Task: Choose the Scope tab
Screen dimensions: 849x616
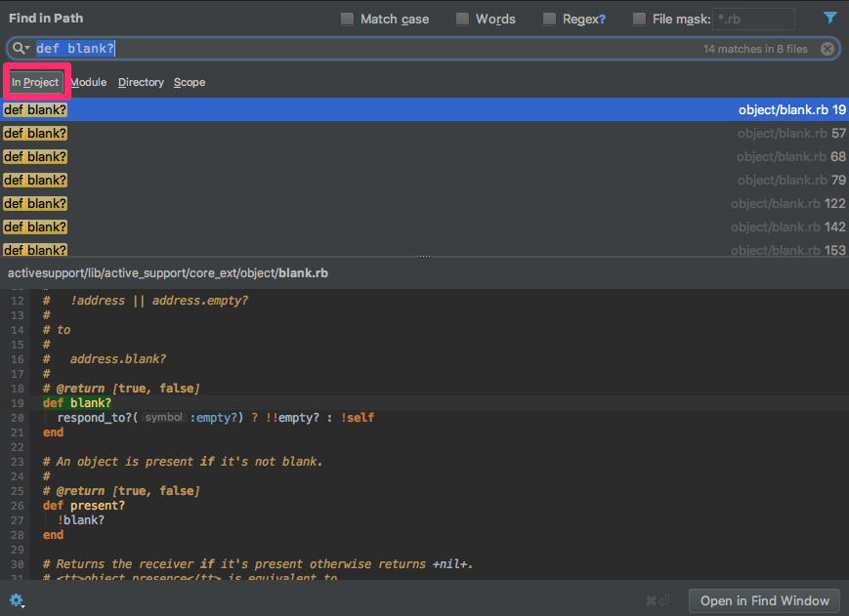Action: tap(190, 83)
